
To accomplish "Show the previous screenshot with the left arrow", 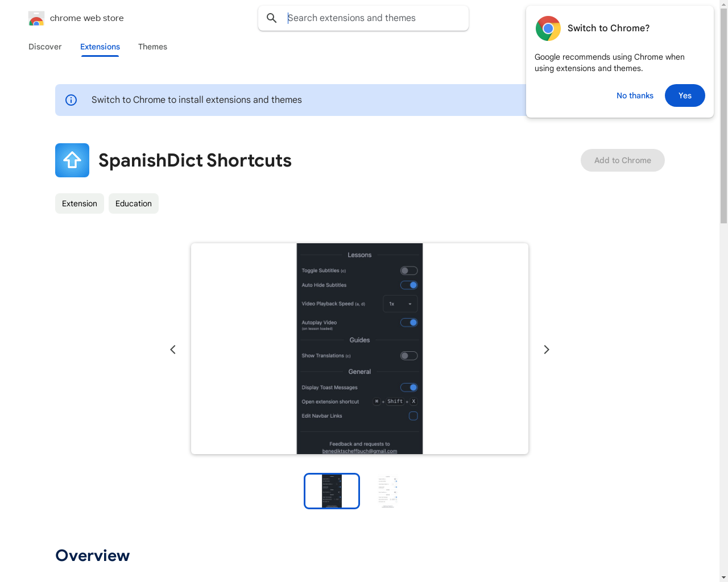I will pyautogui.click(x=173, y=350).
